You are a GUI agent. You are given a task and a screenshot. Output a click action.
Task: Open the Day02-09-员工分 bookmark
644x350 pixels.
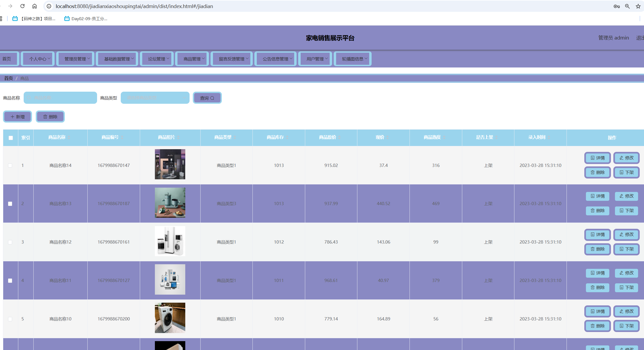(x=86, y=19)
